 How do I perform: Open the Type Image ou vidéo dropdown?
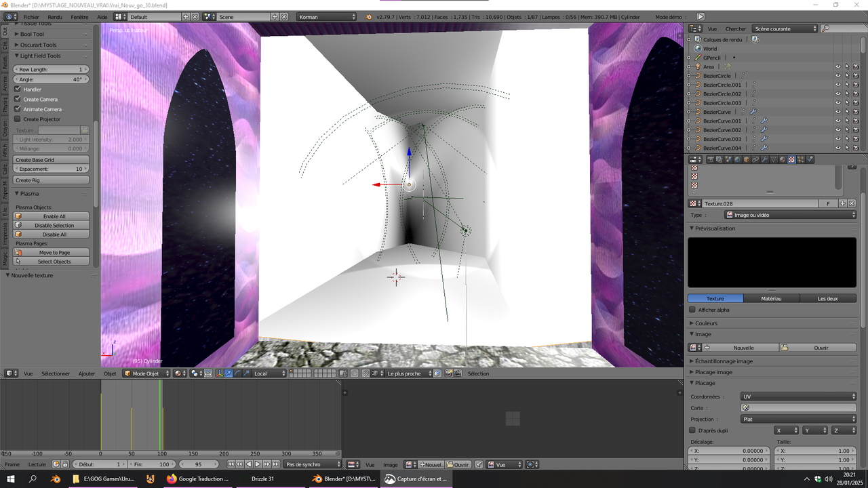[791, 215]
